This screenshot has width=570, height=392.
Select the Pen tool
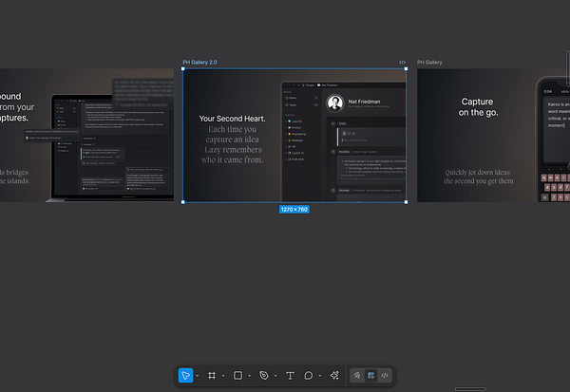(x=264, y=376)
